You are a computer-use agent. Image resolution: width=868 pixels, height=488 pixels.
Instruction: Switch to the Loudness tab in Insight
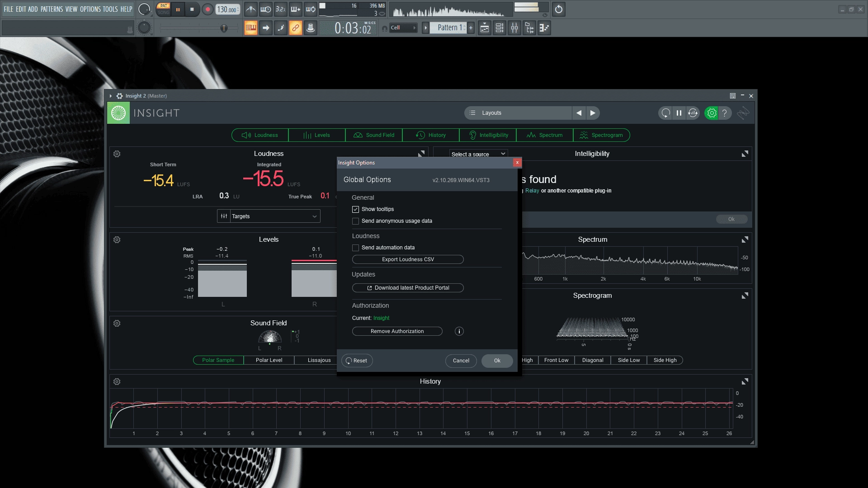[x=260, y=135]
